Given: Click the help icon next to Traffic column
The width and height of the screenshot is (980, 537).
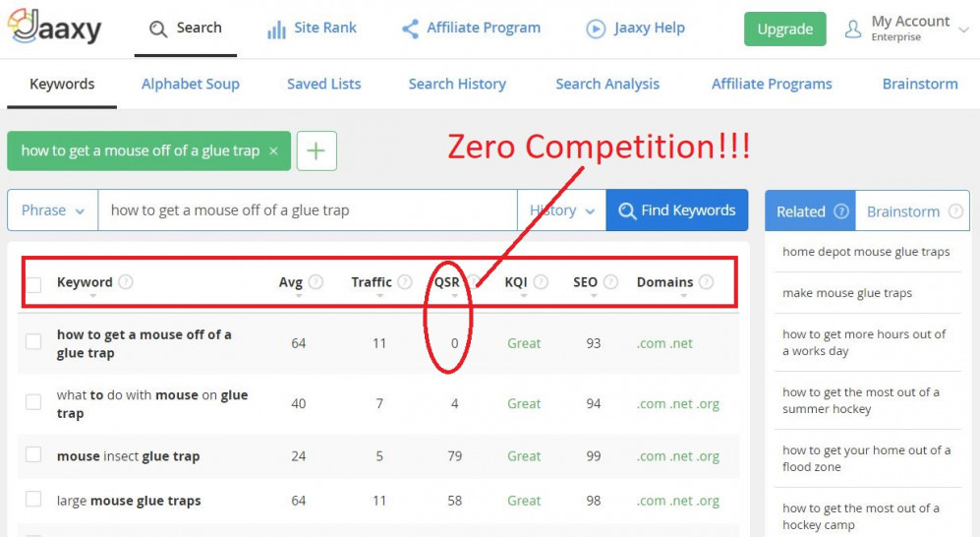Looking at the screenshot, I should click(x=405, y=282).
